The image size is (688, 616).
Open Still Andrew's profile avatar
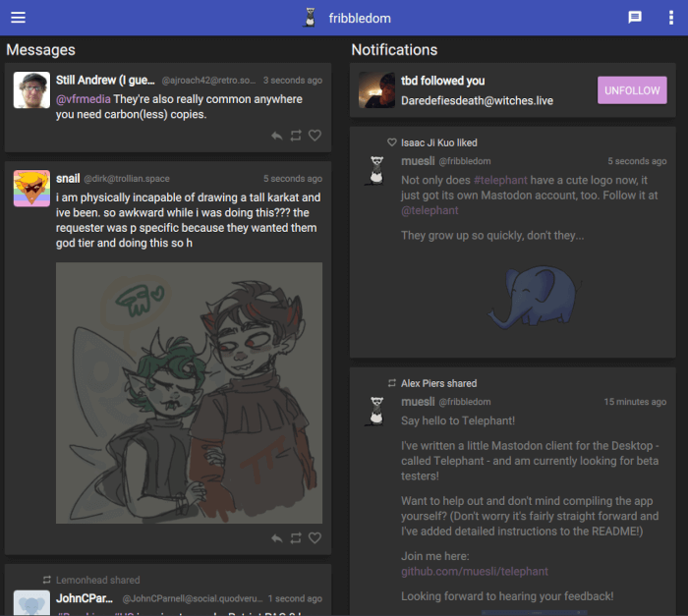click(31, 90)
